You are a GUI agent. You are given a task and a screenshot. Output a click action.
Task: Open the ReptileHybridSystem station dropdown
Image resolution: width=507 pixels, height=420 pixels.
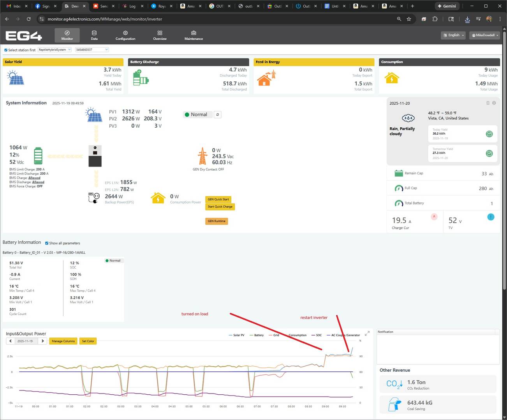point(55,50)
